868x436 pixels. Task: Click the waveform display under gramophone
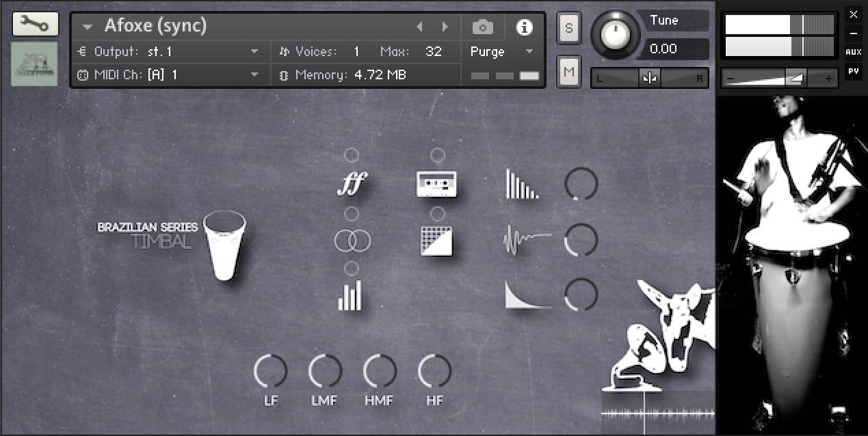coord(658,413)
